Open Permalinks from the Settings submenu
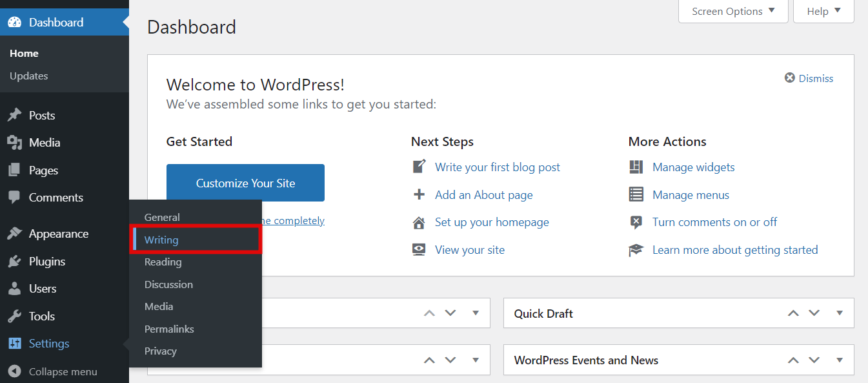 click(x=170, y=329)
